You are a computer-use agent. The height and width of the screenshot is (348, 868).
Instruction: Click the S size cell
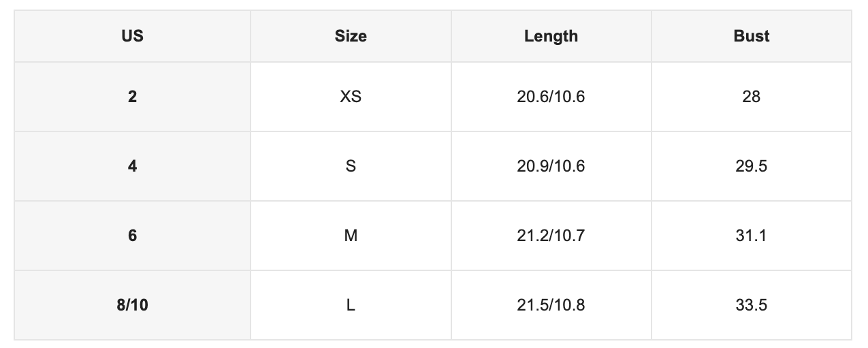point(351,166)
